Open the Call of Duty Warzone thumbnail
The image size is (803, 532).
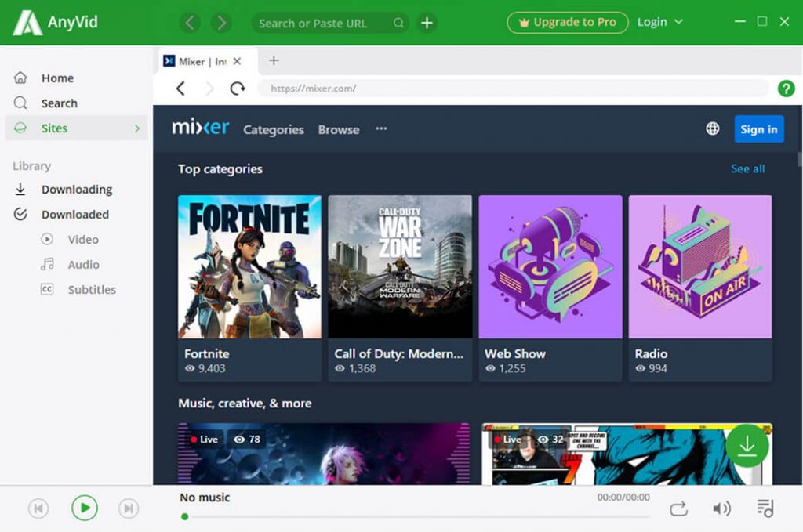pos(400,266)
